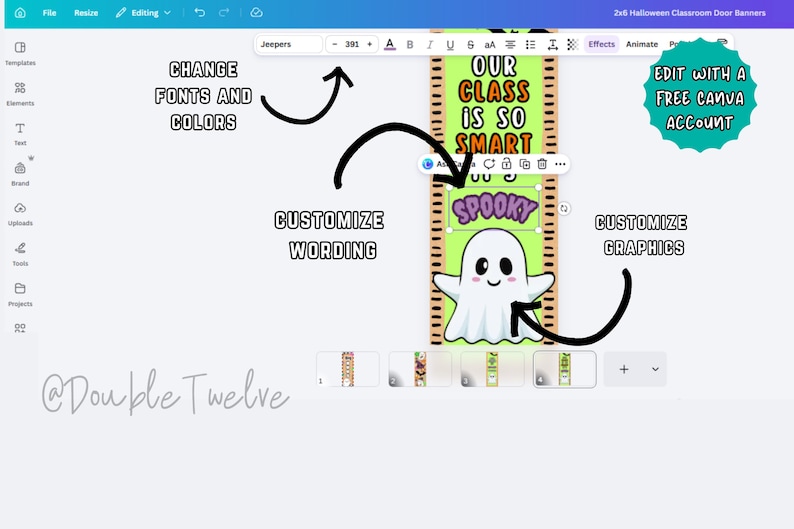Delete the selected text element
Screen dimensions: 794x529
click(x=542, y=164)
